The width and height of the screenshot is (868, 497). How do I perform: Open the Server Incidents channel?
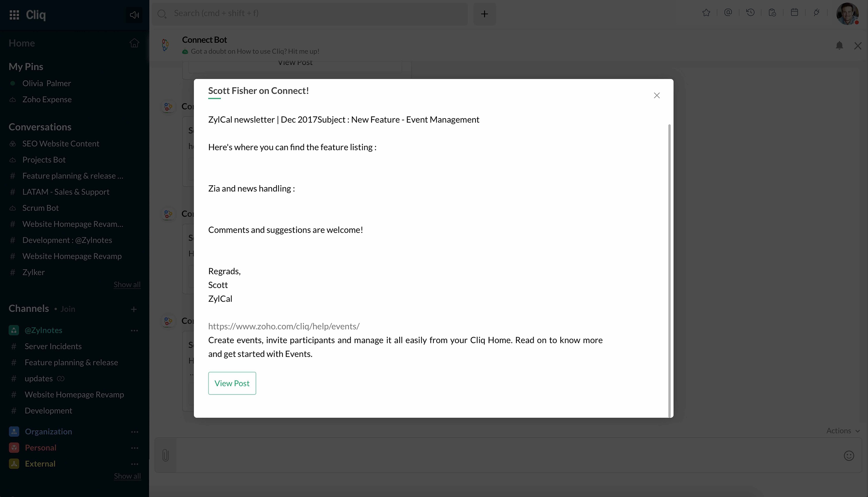coord(53,346)
